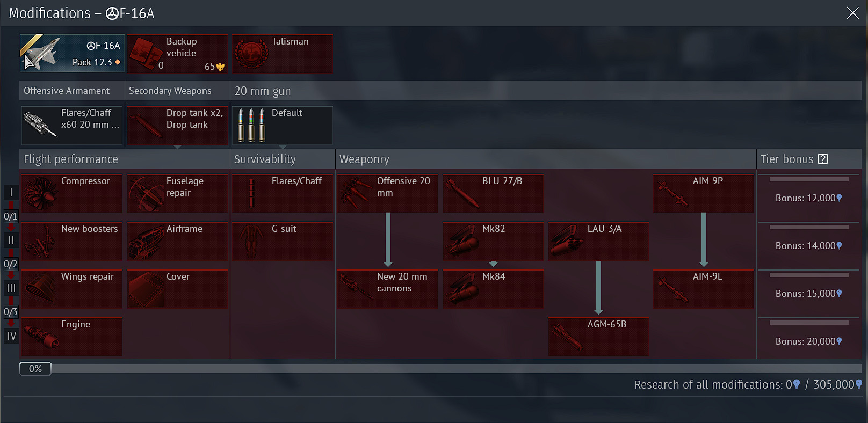The image size is (868, 423).
Task: Click the Survivability column header
Action: pos(283,159)
